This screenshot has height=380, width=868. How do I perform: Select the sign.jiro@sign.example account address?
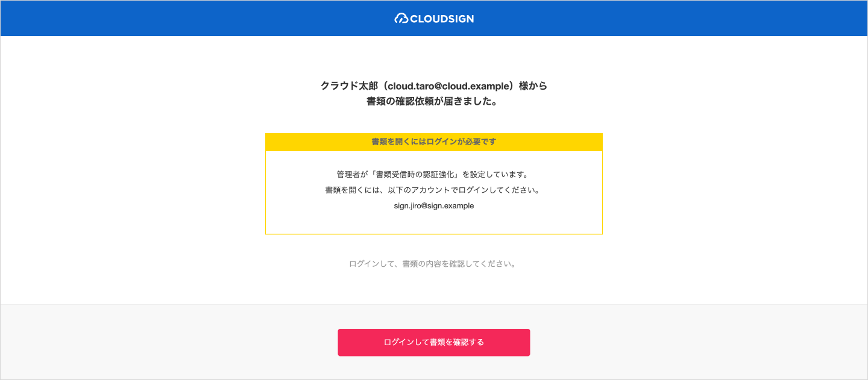pyautogui.click(x=433, y=206)
